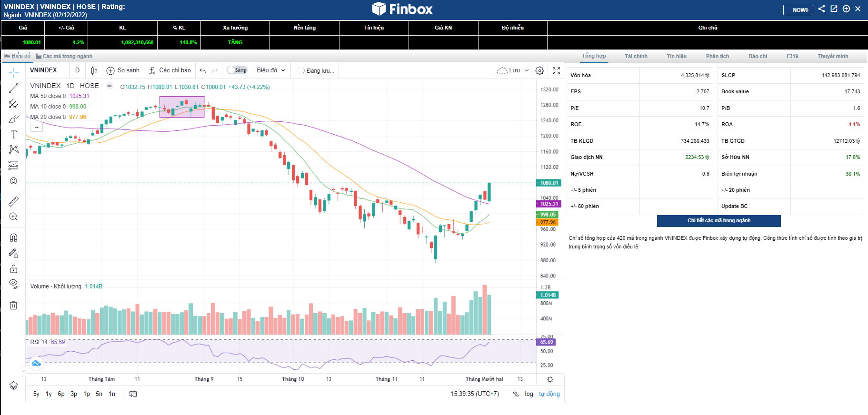Viewport: 868px width, 415px height.
Task: Toggle the Sáng light theme switch
Action: click(237, 70)
